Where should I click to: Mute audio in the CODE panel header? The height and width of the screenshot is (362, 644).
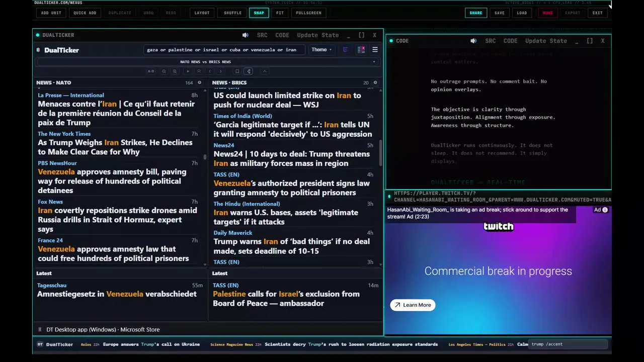tap(473, 41)
